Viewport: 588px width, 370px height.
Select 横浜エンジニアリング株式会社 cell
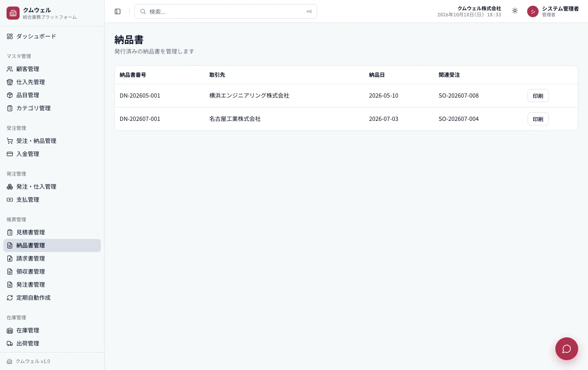[249, 96]
